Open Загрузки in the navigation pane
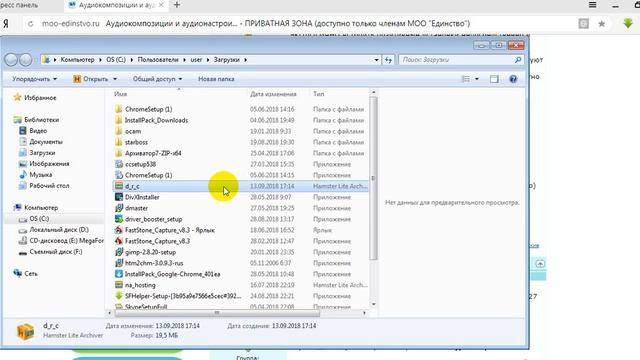The width and height of the screenshot is (640, 360). pos(42,153)
